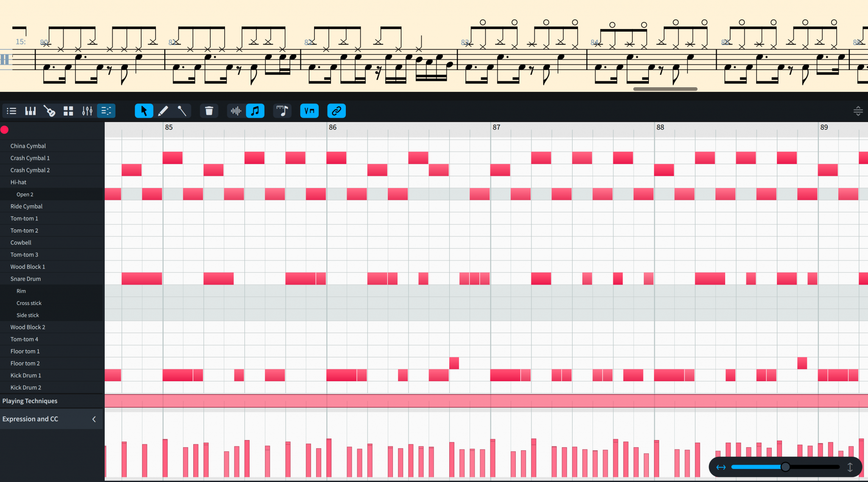Select Crash Cymbal 1 note at bar 85
The height and width of the screenshot is (482, 868).
[x=172, y=158]
